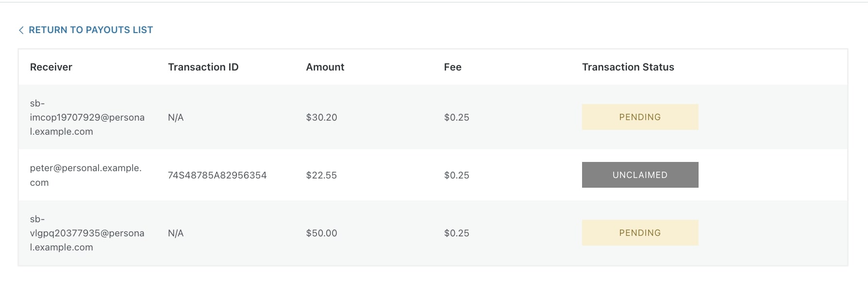This screenshot has width=868, height=284.
Task: Click the Transaction ID column header
Action: click(203, 67)
